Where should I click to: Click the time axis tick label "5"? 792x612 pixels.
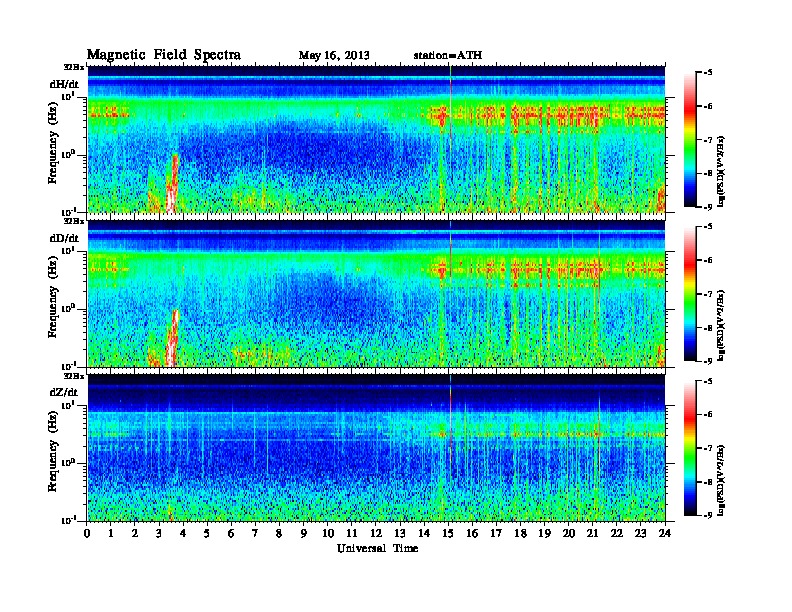click(x=207, y=534)
